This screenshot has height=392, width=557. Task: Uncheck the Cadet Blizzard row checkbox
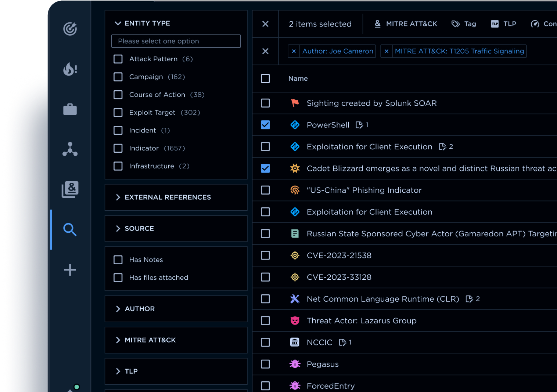pyautogui.click(x=265, y=168)
